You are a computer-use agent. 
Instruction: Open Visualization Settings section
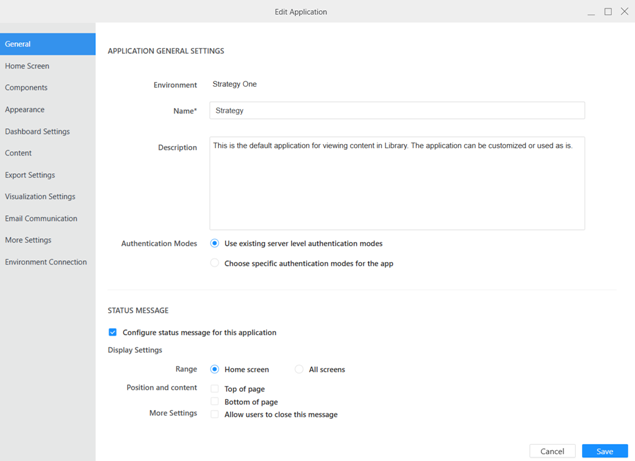(40, 197)
